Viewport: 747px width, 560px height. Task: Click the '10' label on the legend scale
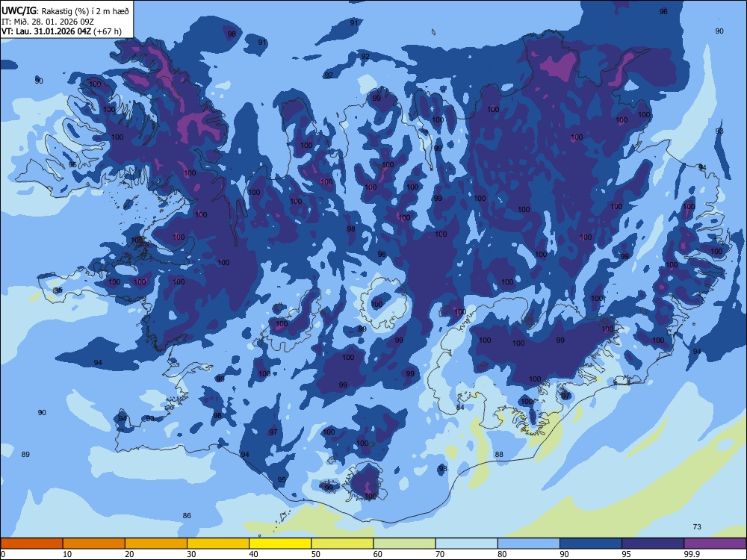[x=67, y=554]
